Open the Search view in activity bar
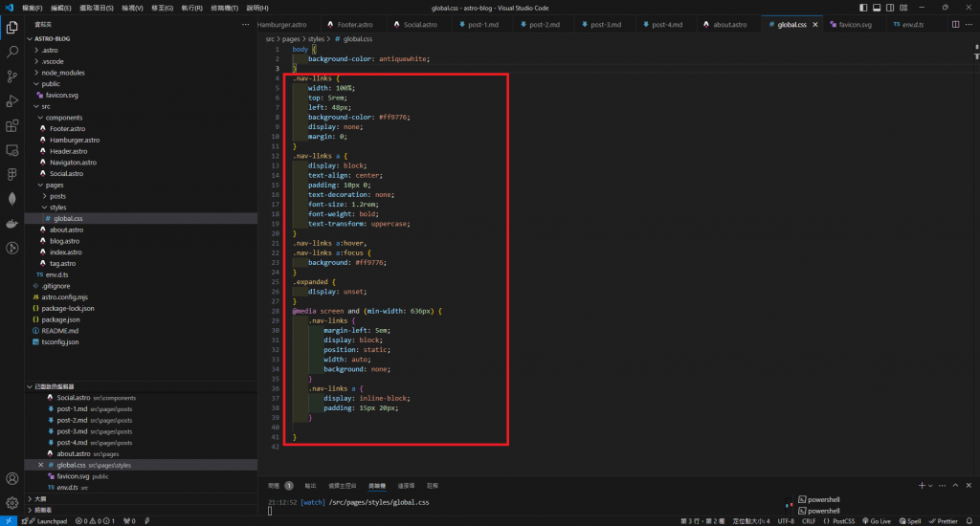 click(x=11, y=52)
